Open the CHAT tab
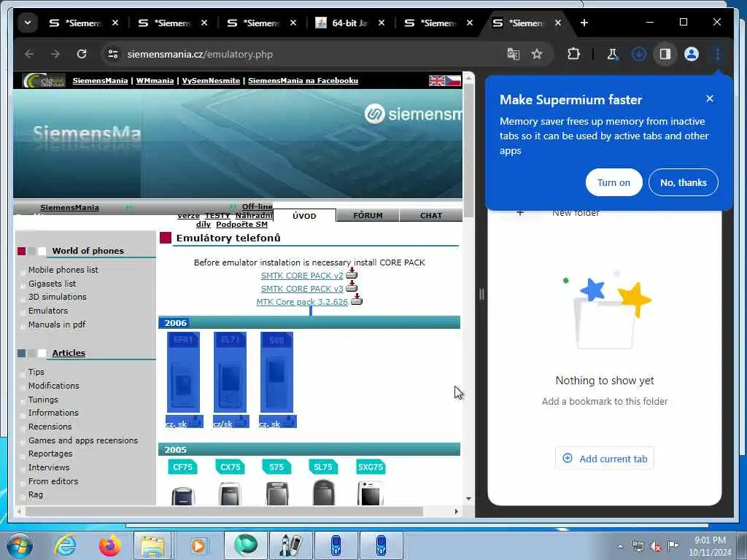The image size is (747, 560). click(431, 215)
